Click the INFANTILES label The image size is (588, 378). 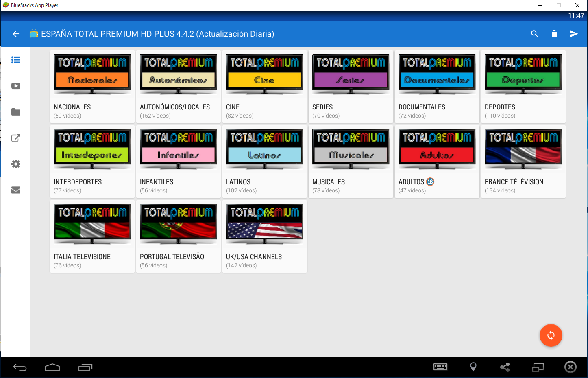pos(157,182)
